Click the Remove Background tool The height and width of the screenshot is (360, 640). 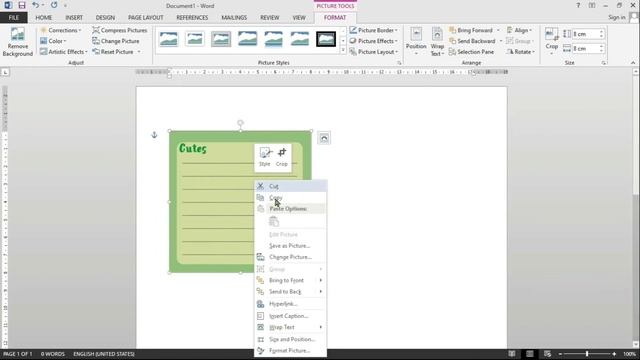[x=18, y=42]
